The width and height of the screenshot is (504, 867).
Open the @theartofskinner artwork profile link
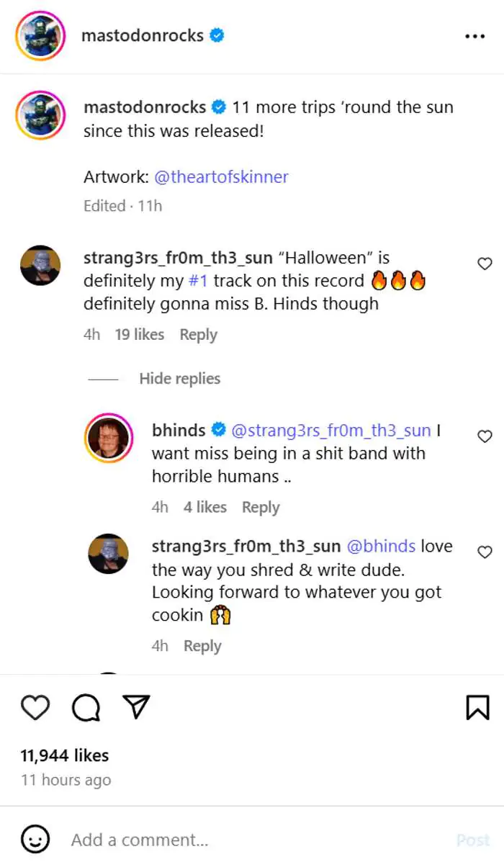click(221, 177)
